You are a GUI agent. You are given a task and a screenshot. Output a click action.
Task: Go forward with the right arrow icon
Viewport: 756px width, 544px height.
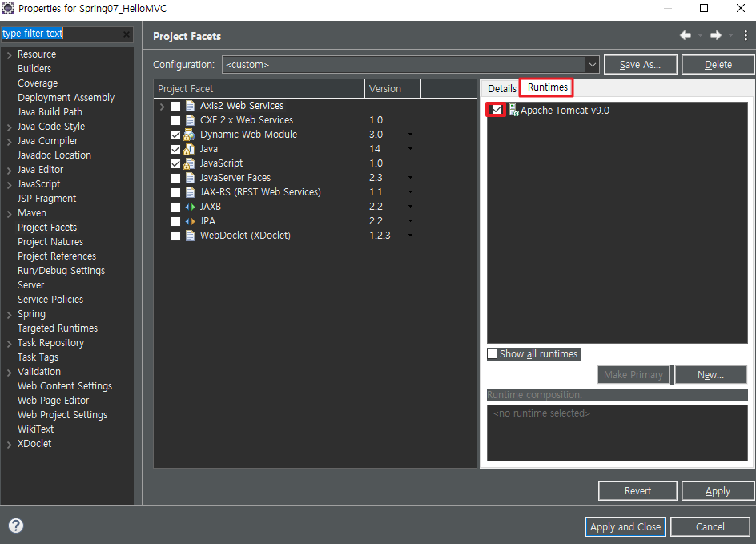pos(716,35)
